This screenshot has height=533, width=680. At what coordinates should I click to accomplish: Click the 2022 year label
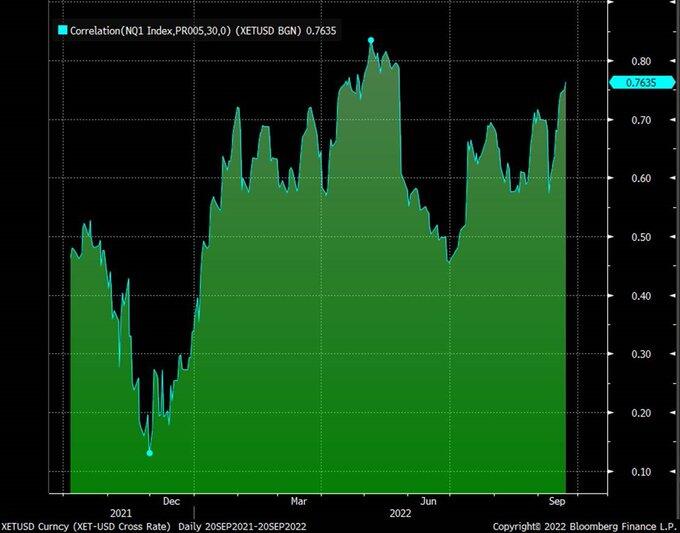click(x=400, y=513)
